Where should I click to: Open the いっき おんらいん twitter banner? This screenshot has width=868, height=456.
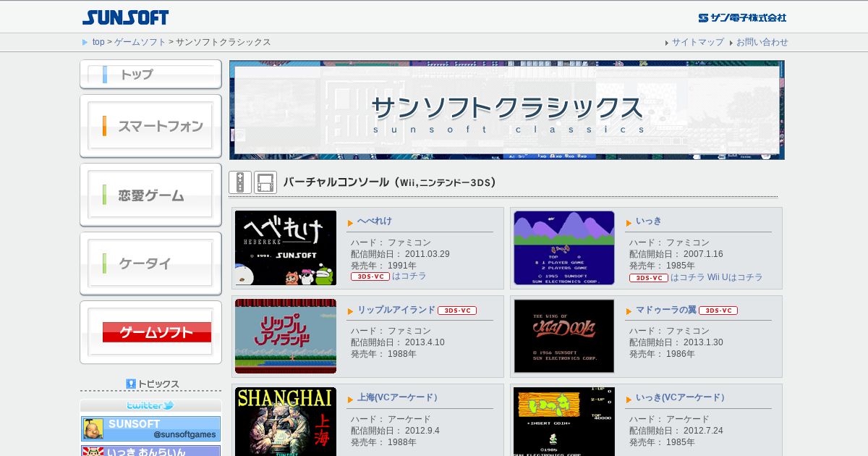[150, 451]
